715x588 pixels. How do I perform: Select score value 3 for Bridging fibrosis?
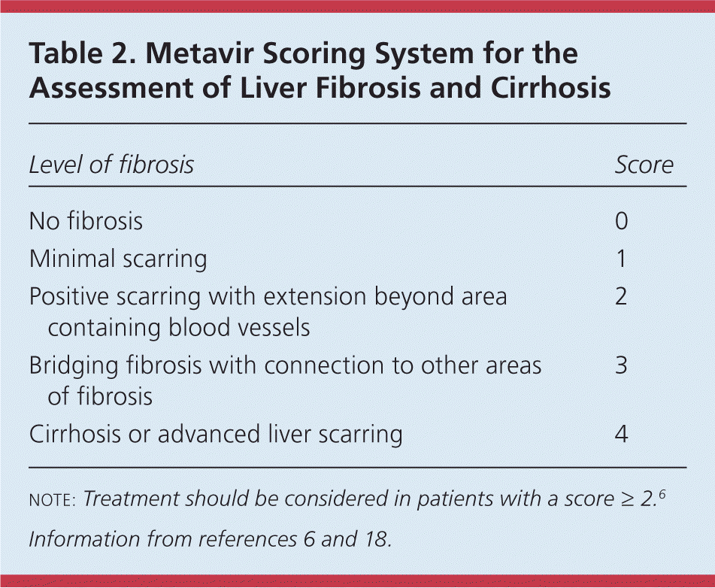620,365
